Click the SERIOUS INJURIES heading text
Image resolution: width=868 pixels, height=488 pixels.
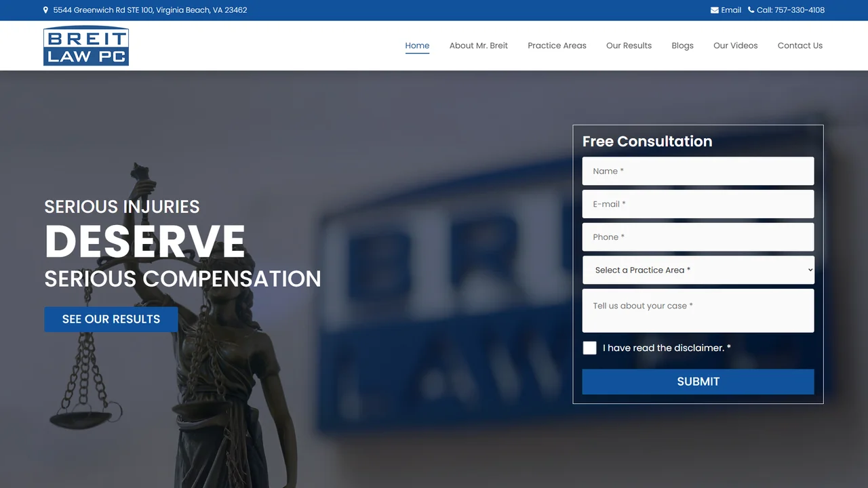[122, 207]
